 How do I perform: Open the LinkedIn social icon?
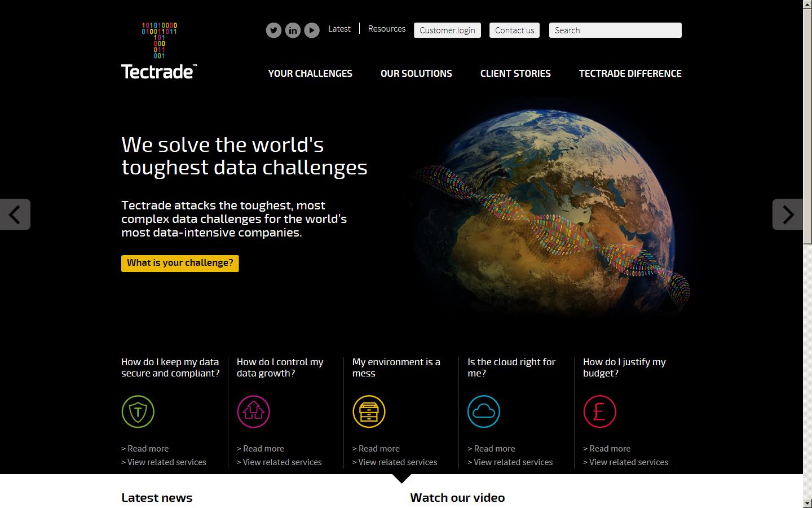click(293, 30)
